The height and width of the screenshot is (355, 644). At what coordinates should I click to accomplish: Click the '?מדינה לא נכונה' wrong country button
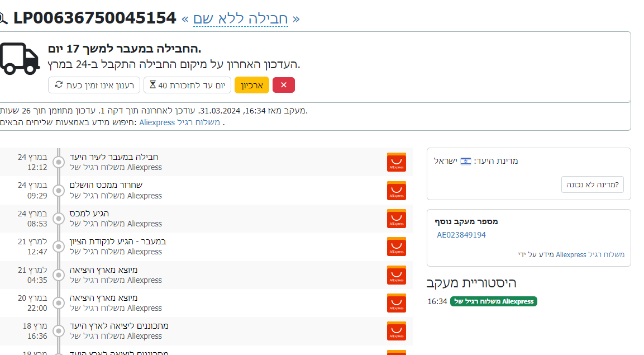(x=592, y=184)
